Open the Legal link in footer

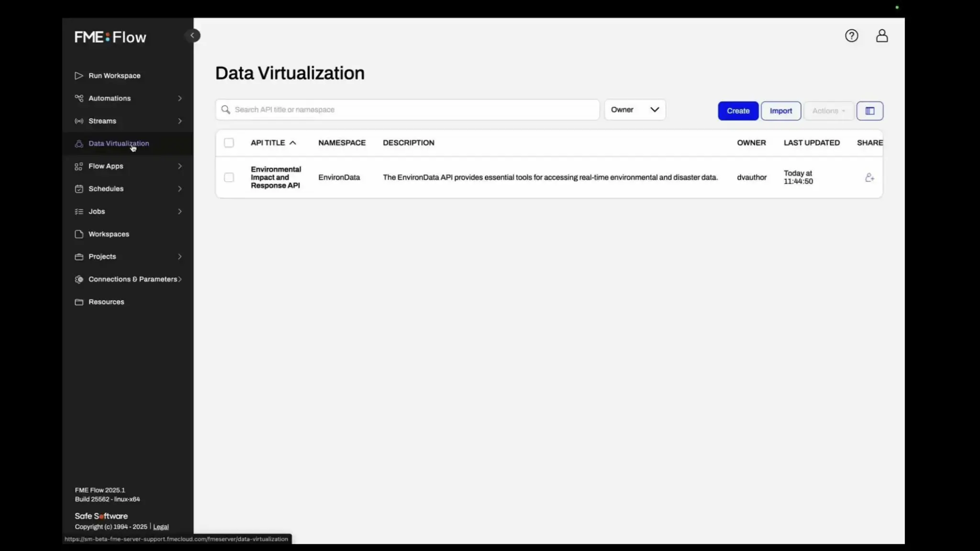coord(161,527)
